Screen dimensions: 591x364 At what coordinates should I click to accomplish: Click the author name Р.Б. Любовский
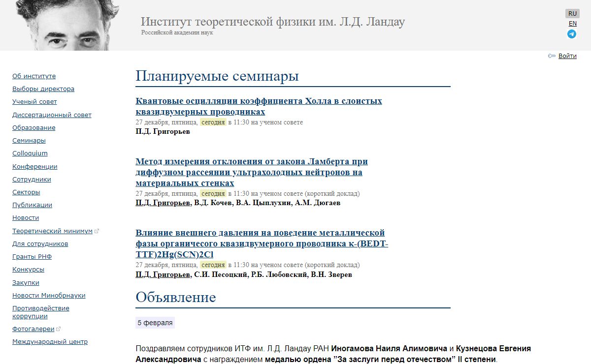pos(279,274)
